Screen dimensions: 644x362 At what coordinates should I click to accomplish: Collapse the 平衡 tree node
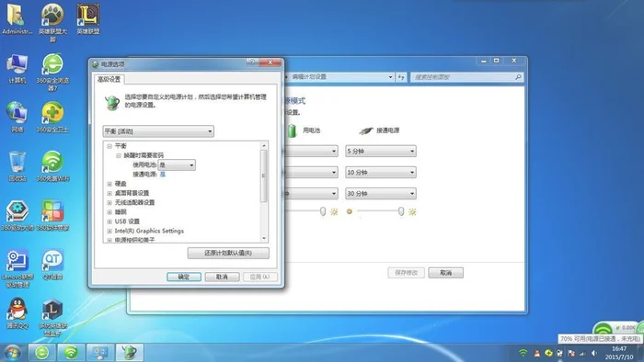[109, 146]
